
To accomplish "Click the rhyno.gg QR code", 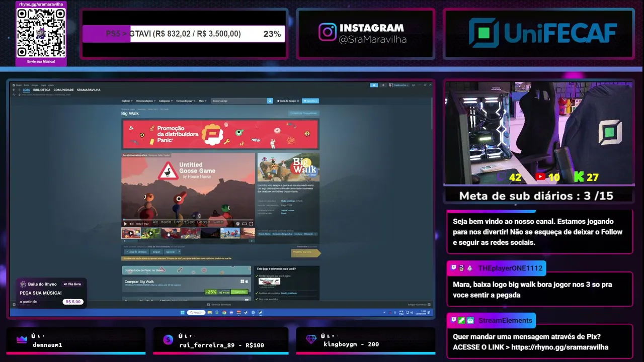I will 41,33.
